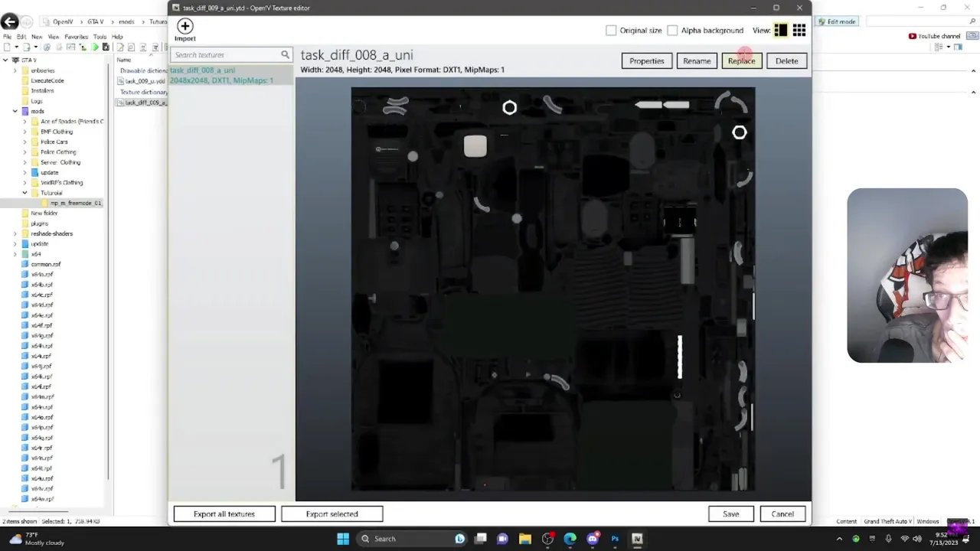Expand the reshade-shaders folder
This screenshot has width=980, height=551.
coord(15,233)
